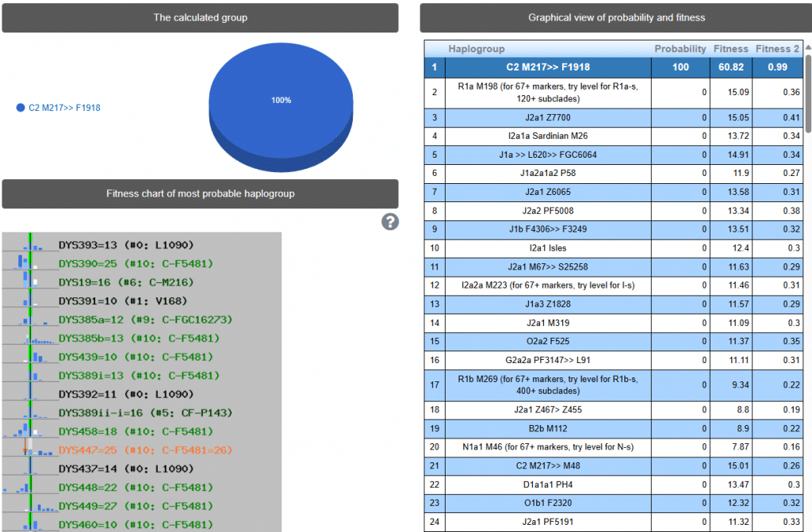Click the blue legend dot for C2 M217>> F1918
This screenshot has width=812, height=532.
[21, 108]
